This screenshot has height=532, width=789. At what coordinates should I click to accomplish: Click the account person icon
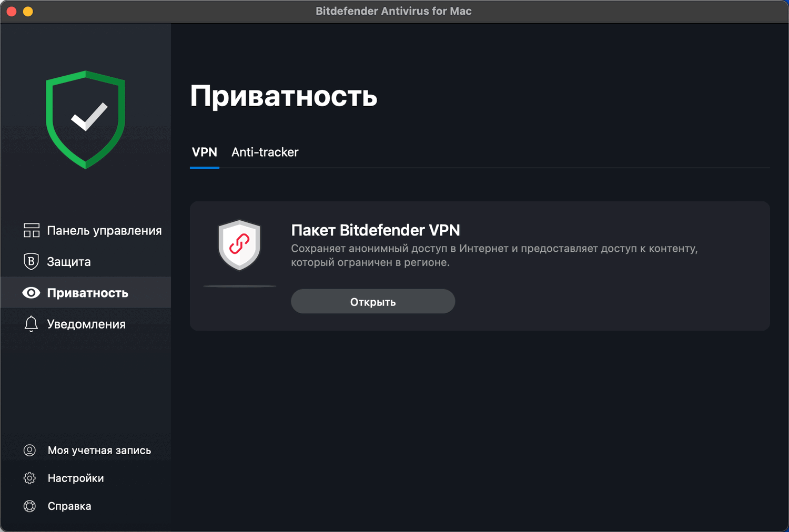pyautogui.click(x=30, y=450)
